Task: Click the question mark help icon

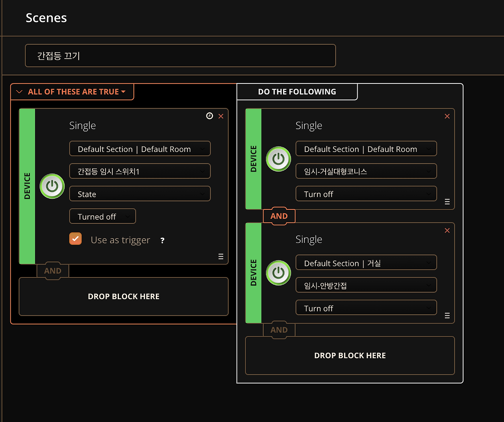Action: tap(162, 241)
